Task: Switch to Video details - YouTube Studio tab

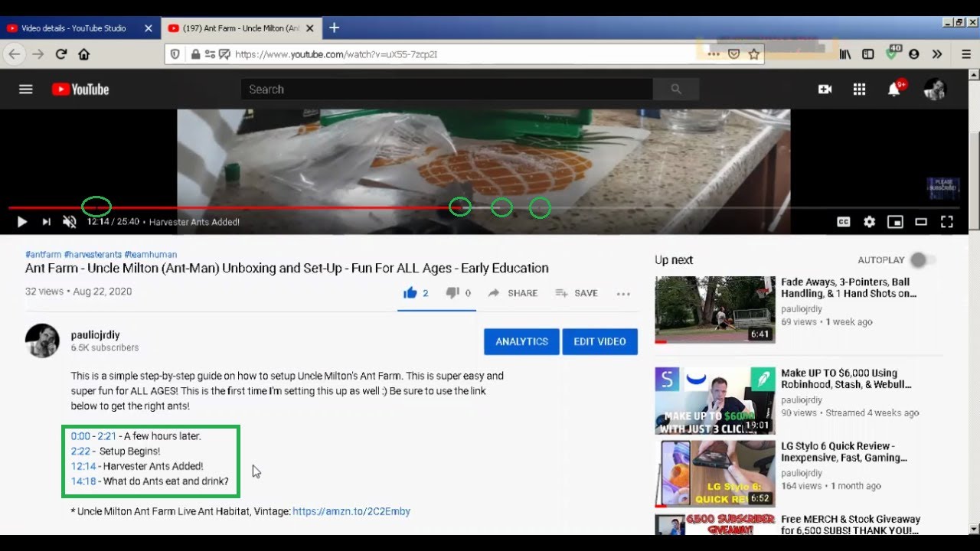Action: (73, 28)
